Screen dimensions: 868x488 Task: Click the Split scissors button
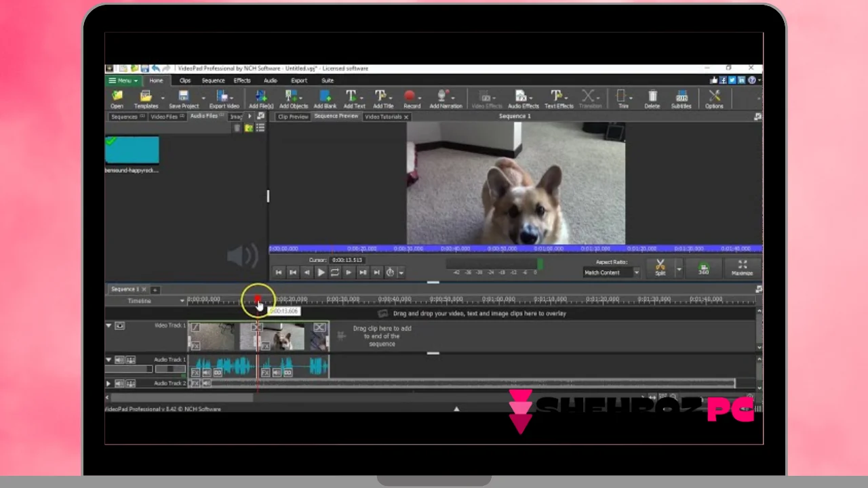click(660, 268)
